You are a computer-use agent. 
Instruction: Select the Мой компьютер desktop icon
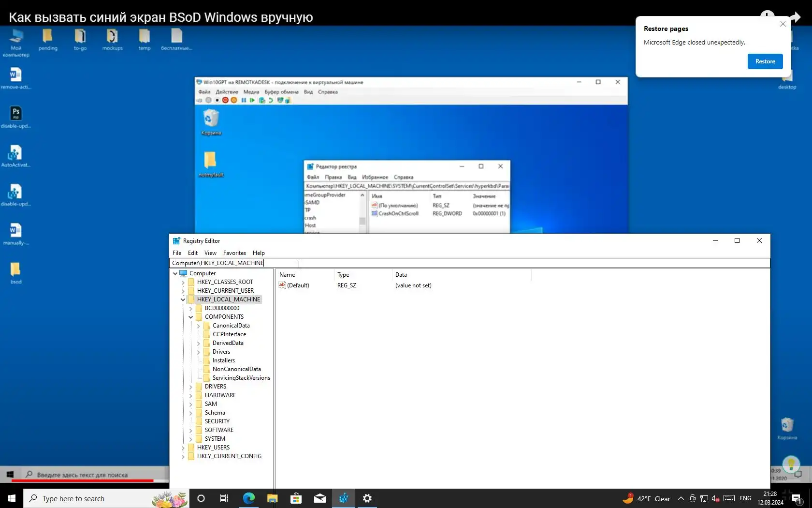pos(16,43)
